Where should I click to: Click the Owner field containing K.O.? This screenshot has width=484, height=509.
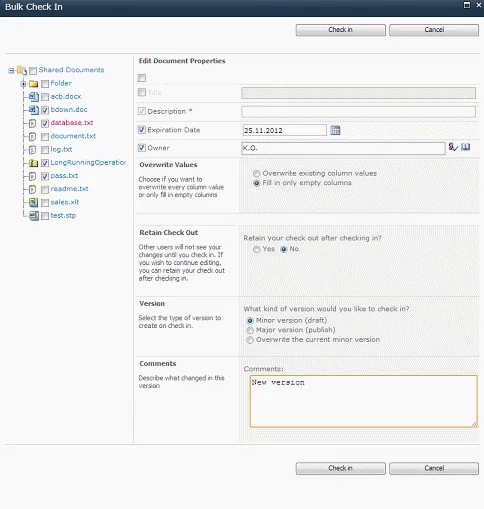pyautogui.click(x=343, y=148)
